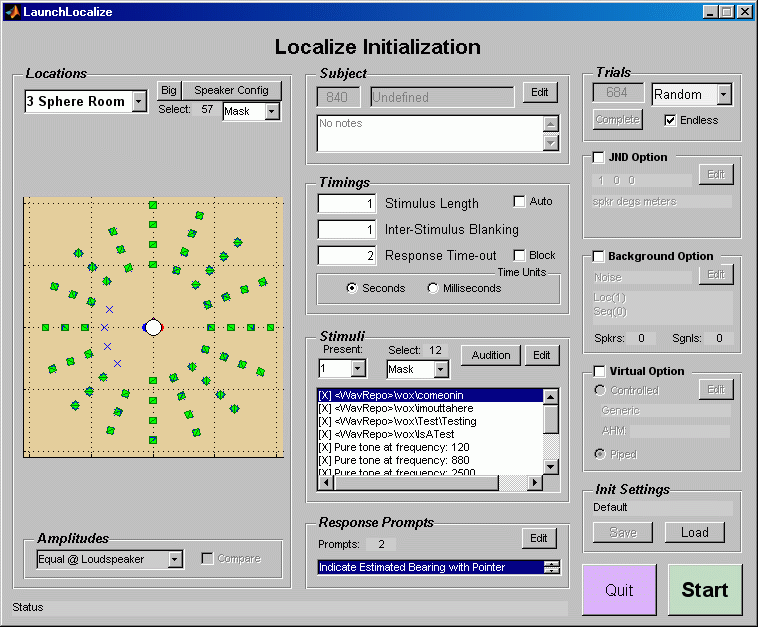
Task: Enable the Virtual Option checkbox
Action: point(599,371)
